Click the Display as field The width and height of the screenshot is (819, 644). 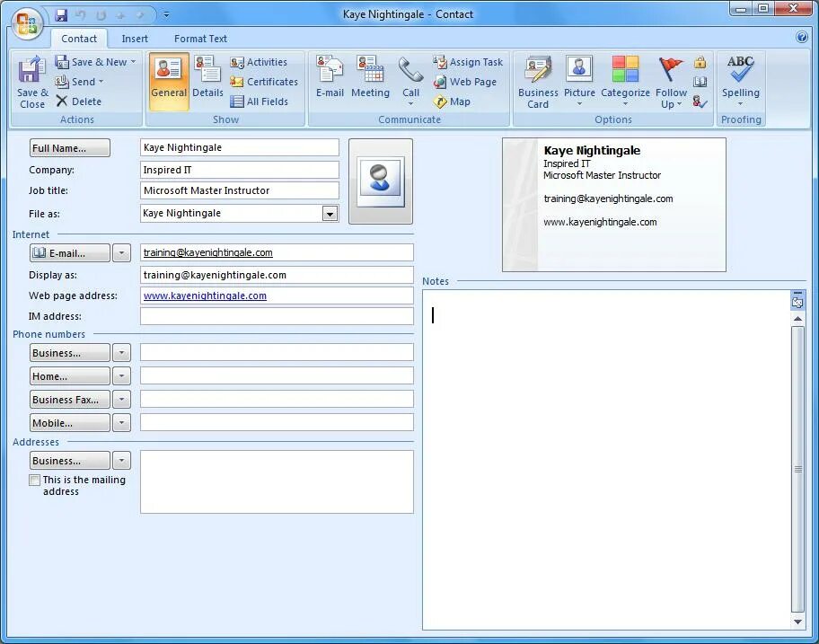(x=277, y=275)
